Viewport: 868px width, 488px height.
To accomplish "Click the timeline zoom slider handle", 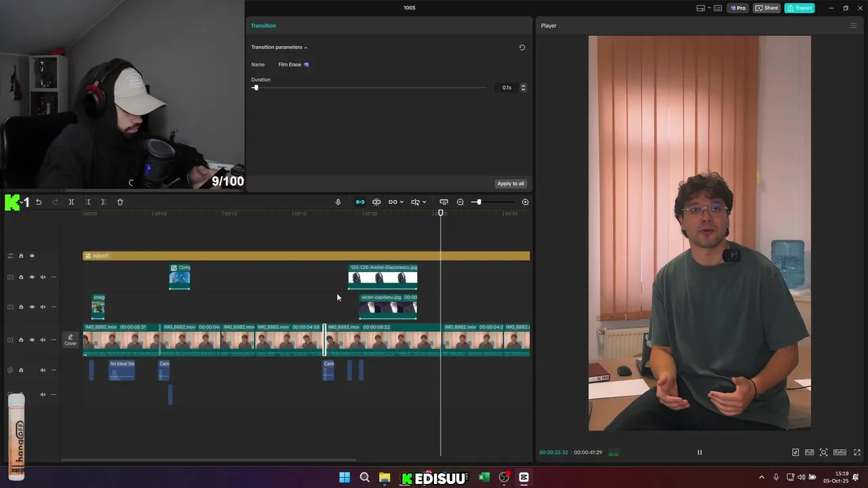I will (x=479, y=202).
